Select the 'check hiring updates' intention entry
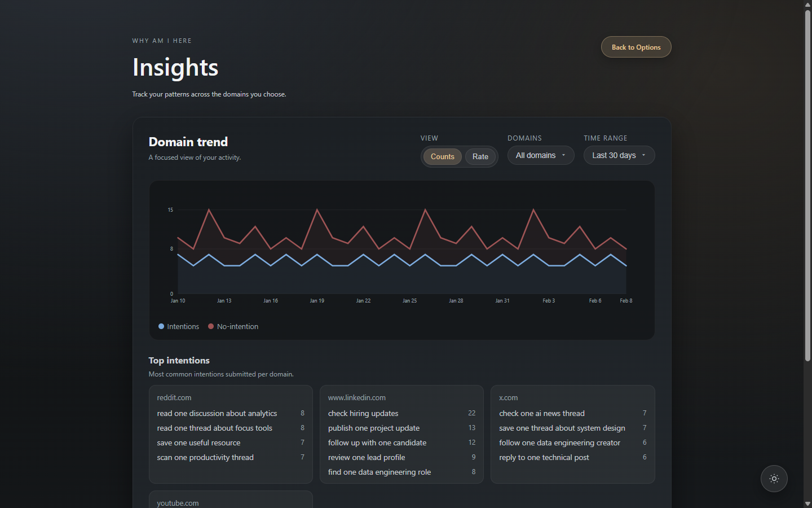The height and width of the screenshot is (508, 812). pyautogui.click(x=363, y=413)
